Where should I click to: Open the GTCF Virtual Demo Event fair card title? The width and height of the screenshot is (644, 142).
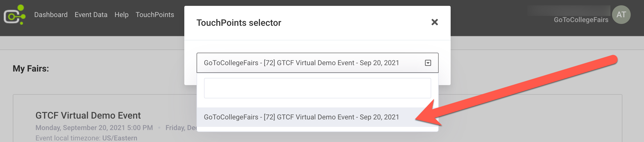(x=88, y=115)
